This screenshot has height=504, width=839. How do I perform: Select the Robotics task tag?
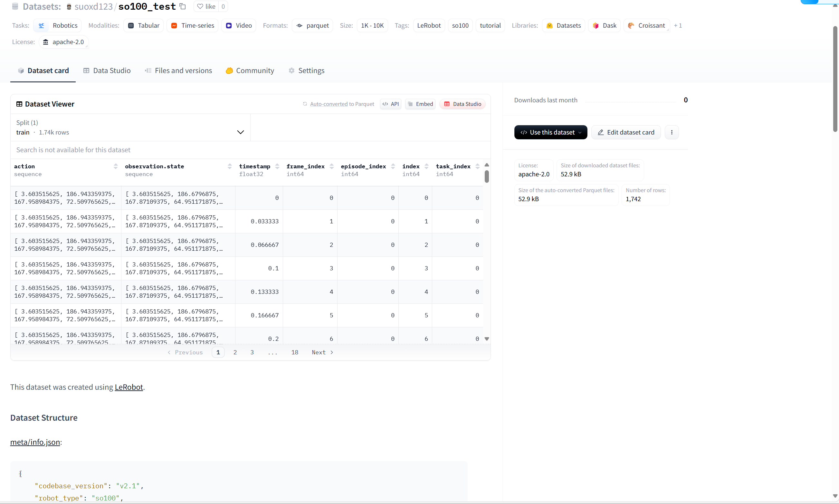tap(57, 25)
